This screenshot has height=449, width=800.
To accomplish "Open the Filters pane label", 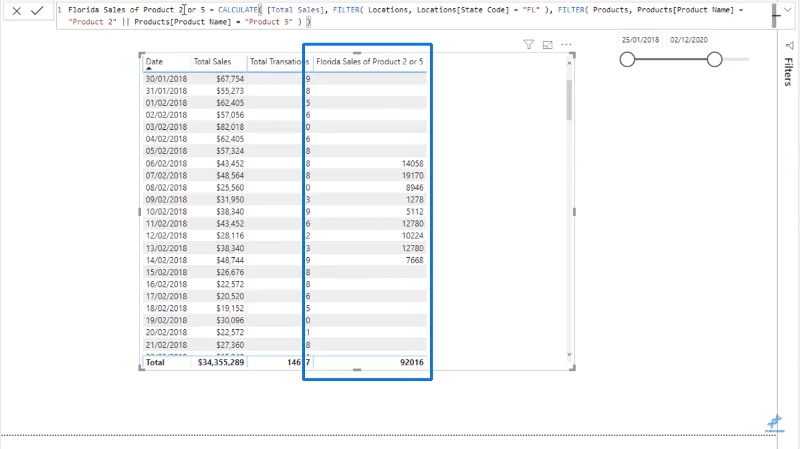I will pyautogui.click(x=789, y=71).
